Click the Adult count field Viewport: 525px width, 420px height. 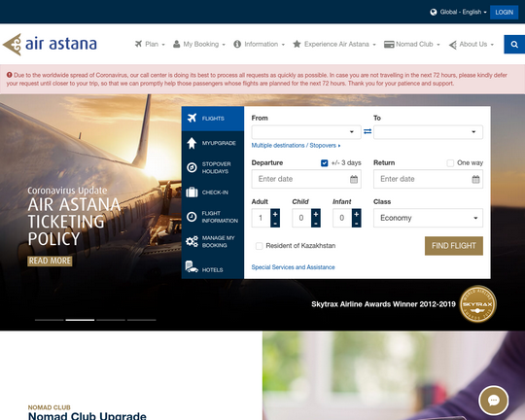261,218
